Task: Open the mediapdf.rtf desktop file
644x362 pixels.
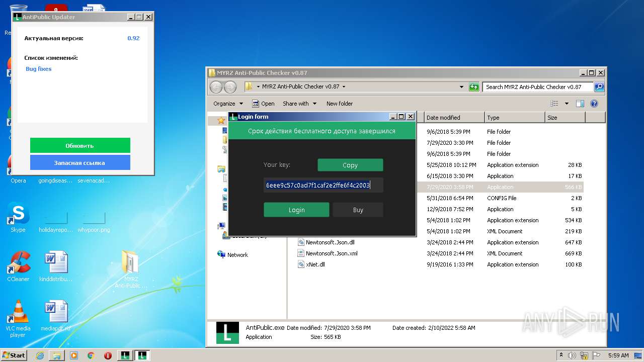Action: click(56, 316)
